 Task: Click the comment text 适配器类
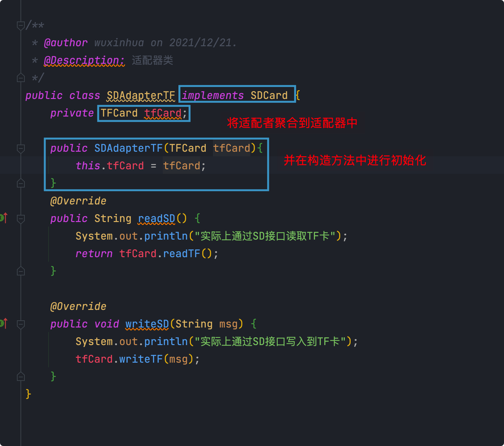(152, 60)
